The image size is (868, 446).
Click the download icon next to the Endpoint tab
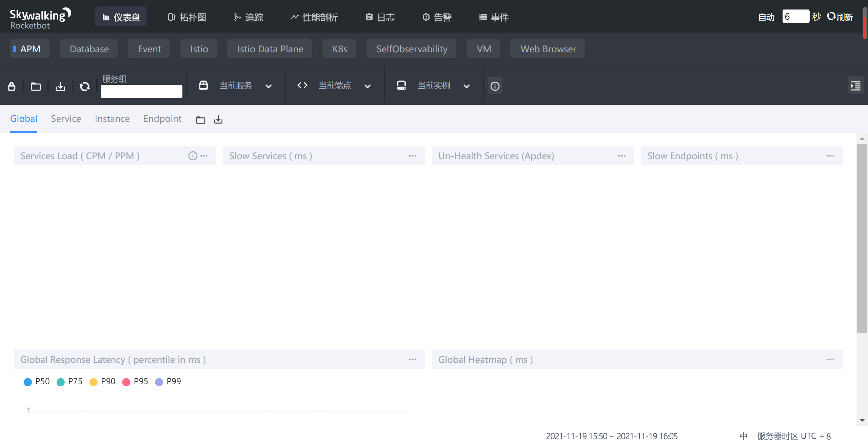[x=218, y=119]
